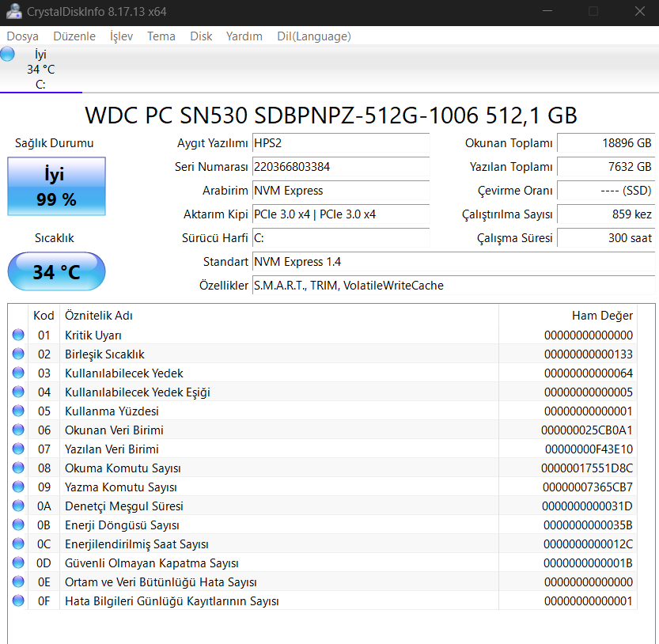Select the Enerji Döngüsü Sayısı attribute name
This screenshot has height=644, width=659.
pos(122,525)
